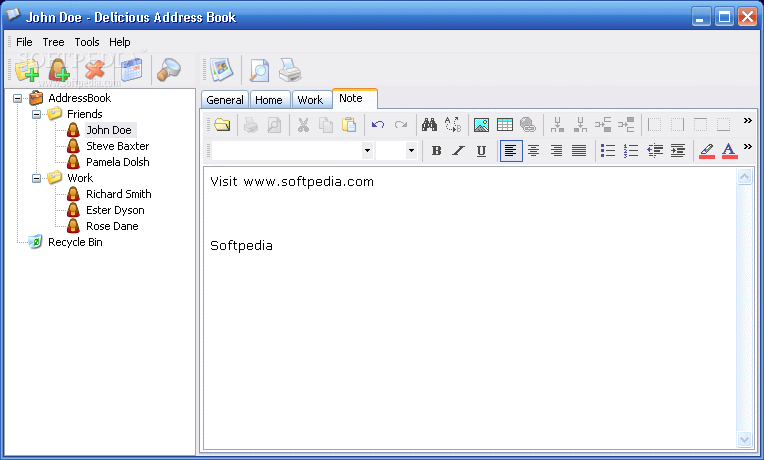Click the note scrollbar up arrow
Viewport: 764px width, 460px height.
pyautogui.click(x=744, y=176)
